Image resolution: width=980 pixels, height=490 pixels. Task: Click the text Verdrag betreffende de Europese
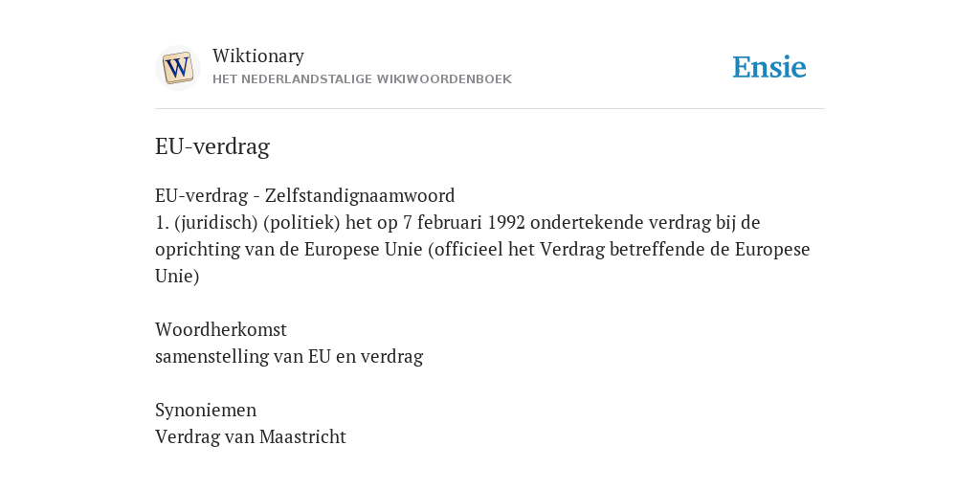pos(675,250)
